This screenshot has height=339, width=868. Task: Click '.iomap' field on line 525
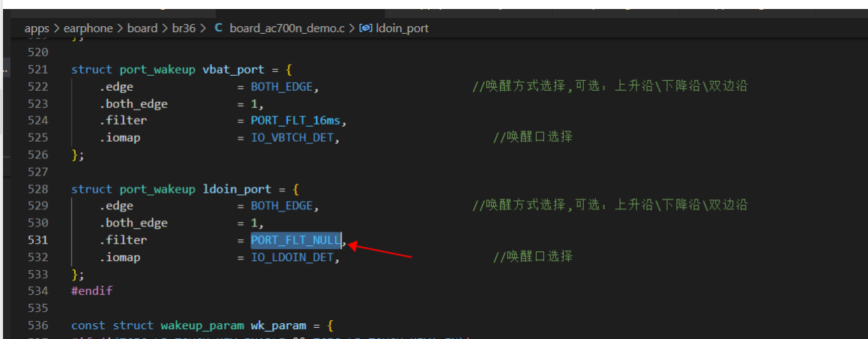pos(120,137)
